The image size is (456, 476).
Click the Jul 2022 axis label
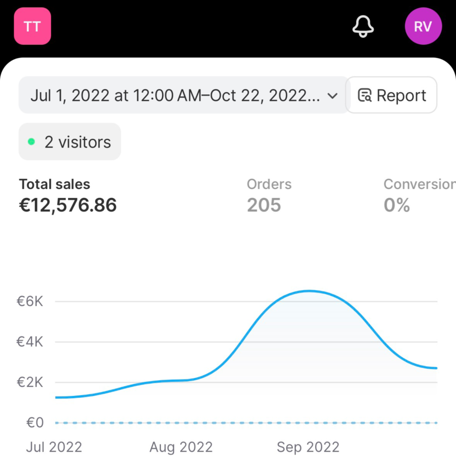click(x=54, y=447)
